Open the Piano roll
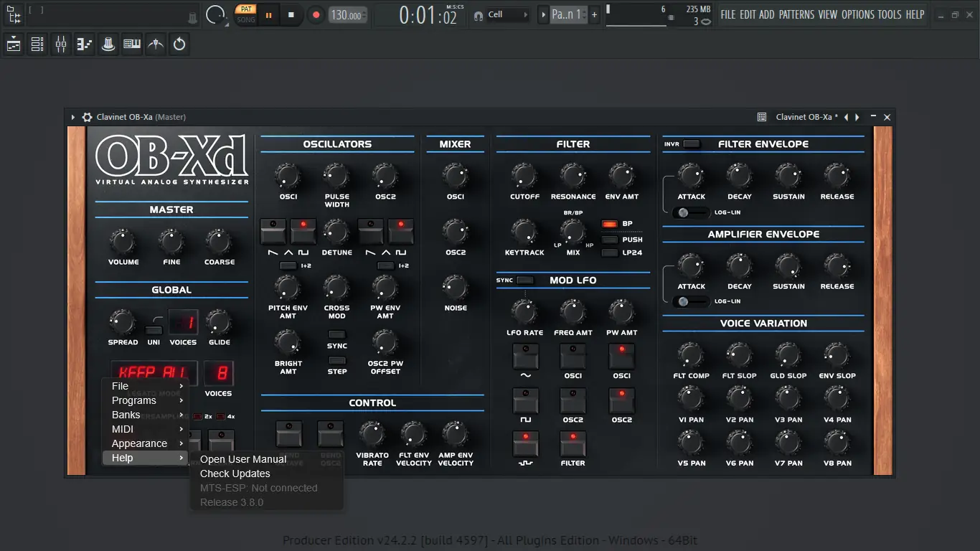This screenshot has width=980, height=551. point(84,44)
